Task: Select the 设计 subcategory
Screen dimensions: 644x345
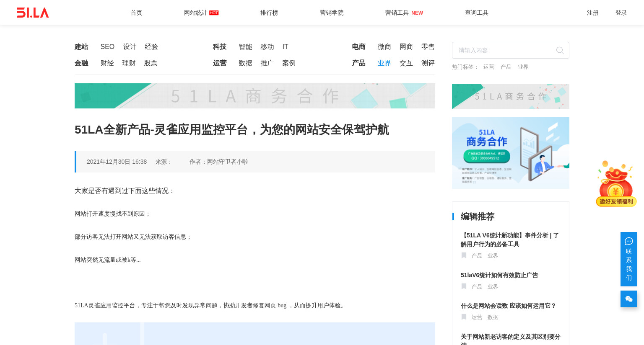Action: point(130,47)
